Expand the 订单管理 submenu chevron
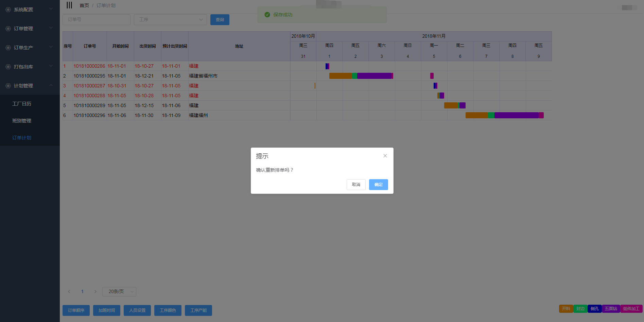644x322 pixels. tap(51, 28)
